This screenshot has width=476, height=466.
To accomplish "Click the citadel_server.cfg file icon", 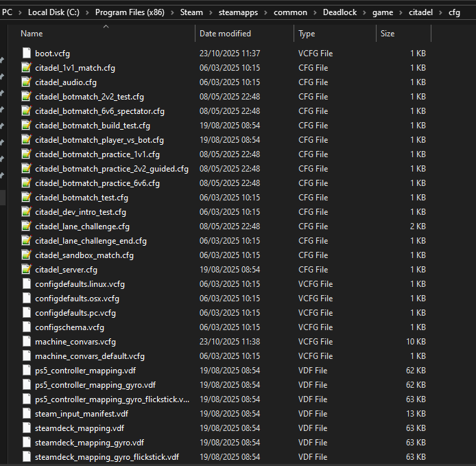I will (x=27, y=270).
